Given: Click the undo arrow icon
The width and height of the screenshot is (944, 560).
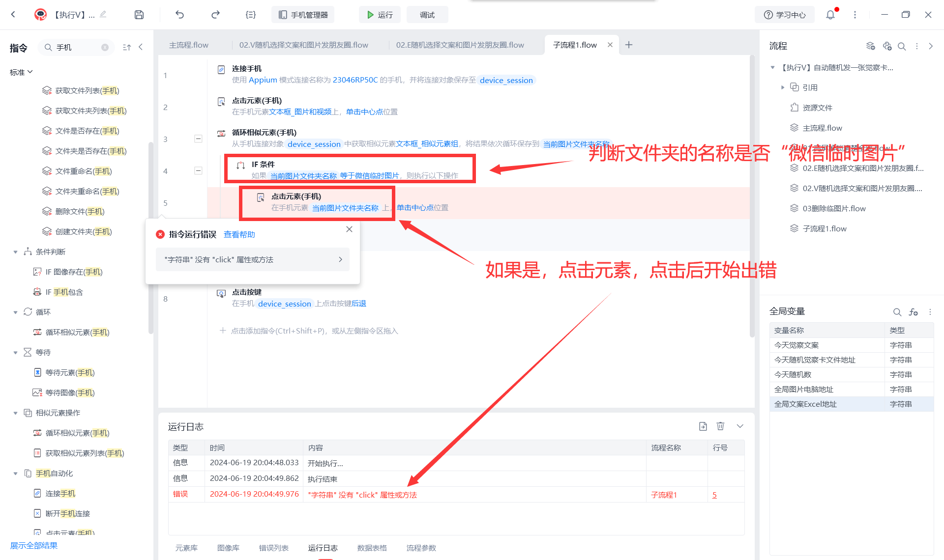Looking at the screenshot, I should point(179,15).
